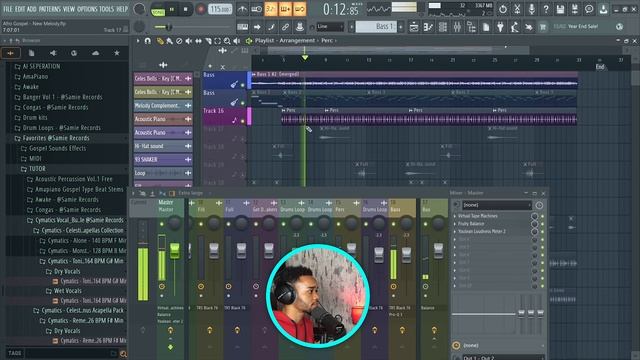Expand the AI SEPERATION folder
640x360 pixels.
[38, 66]
